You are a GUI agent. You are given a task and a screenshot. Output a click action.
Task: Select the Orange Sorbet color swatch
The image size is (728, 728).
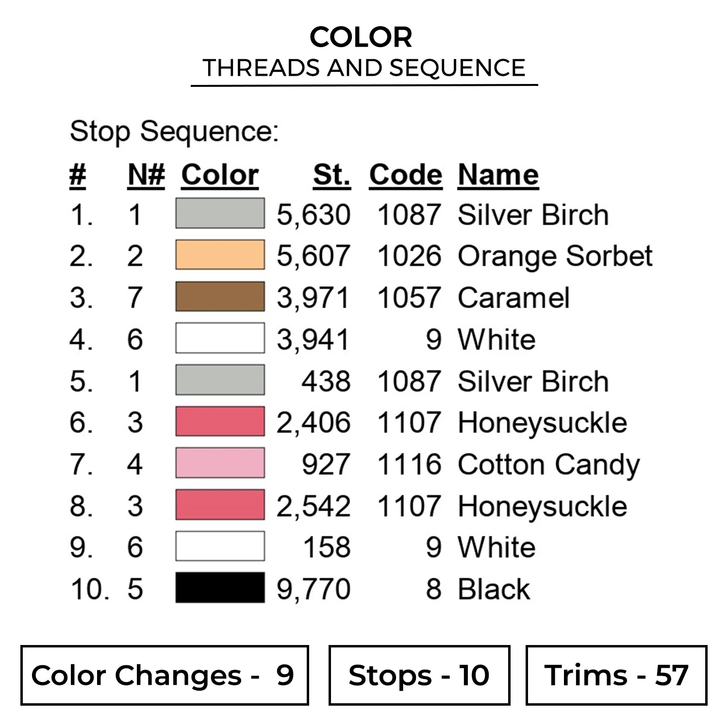pos(220,255)
